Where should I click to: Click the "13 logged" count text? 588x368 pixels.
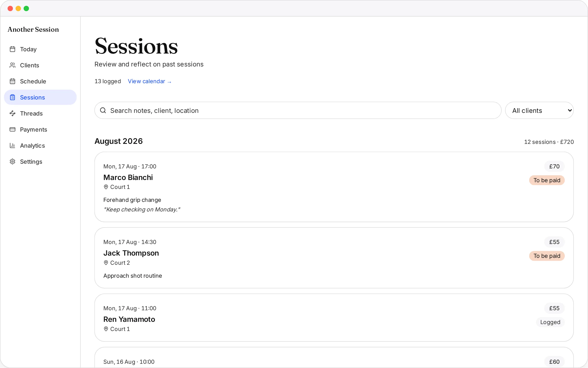(x=108, y=81)
